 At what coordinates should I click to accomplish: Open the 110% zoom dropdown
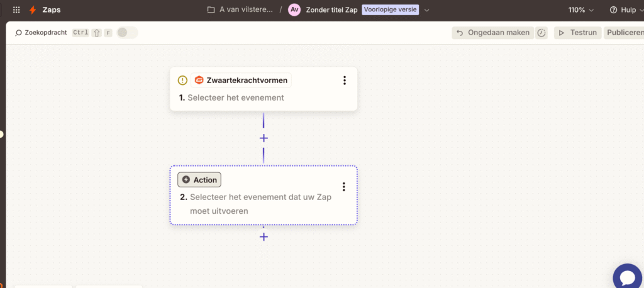pyautogui.click(x=581, y=10)
